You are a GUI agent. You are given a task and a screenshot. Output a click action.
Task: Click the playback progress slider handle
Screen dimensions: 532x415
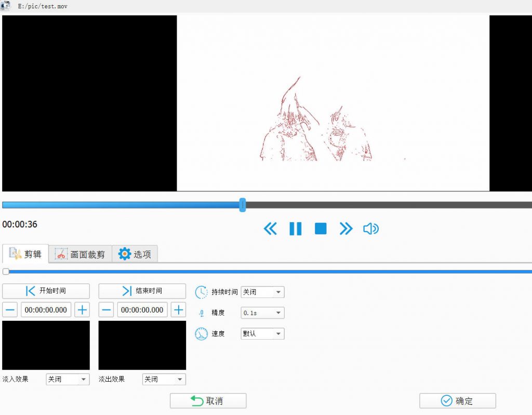[x=242, y=205]
